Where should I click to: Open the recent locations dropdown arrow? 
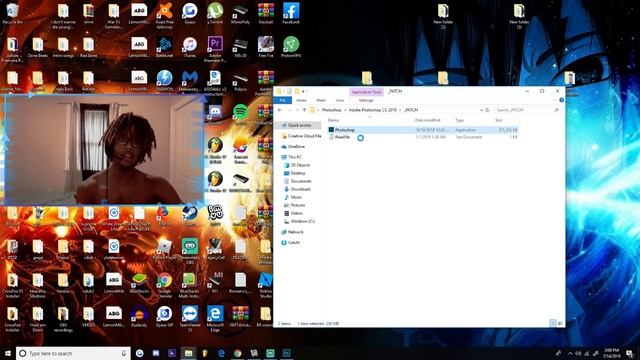(297, 110)
